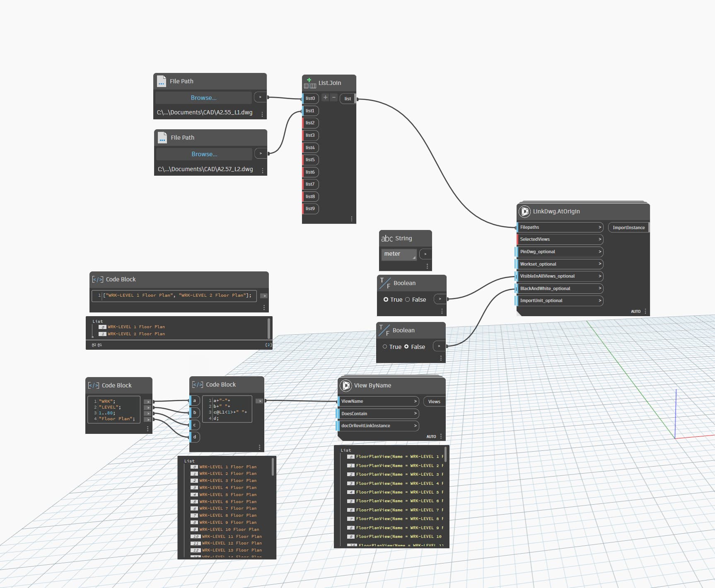
Task: Click the path text C:\...\Documents\CAD\A2.57_L2.dwg
Action: pyautogui.click(x=205, y=169)
